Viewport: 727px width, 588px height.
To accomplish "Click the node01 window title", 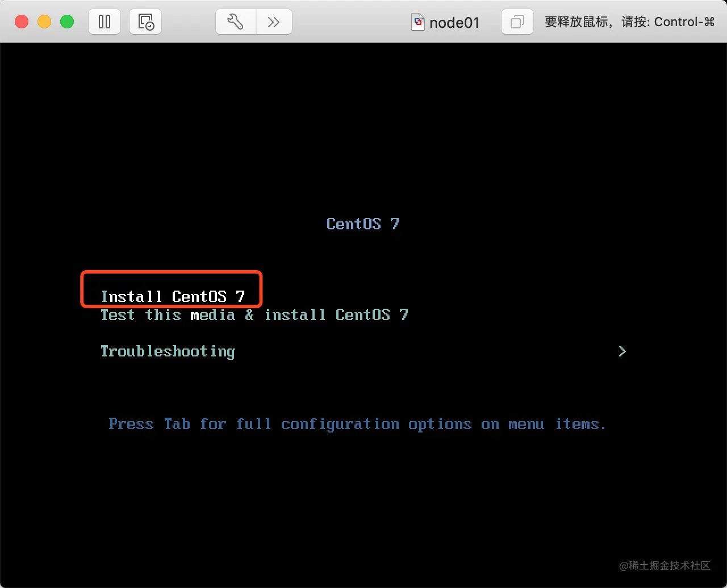I will point(454,23).
